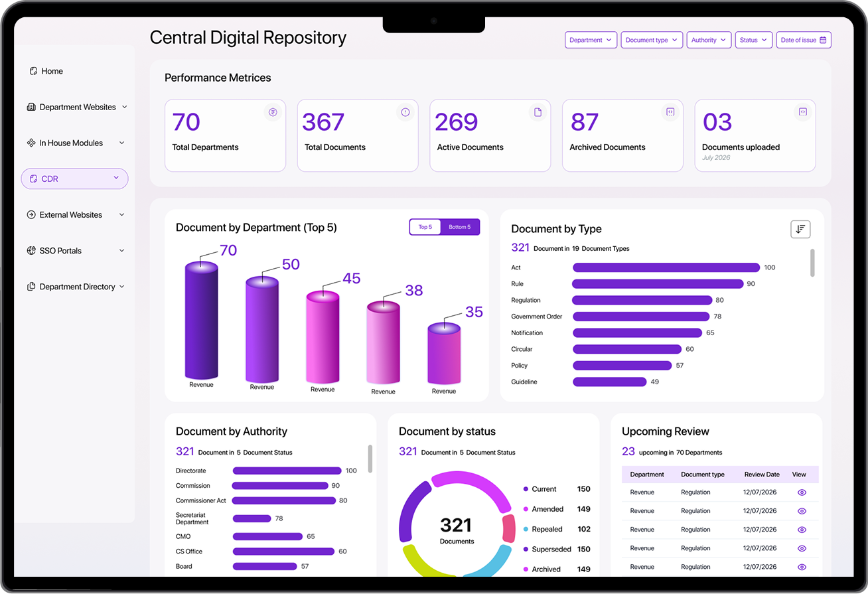The height and width of the screenshot is (594, 868).
Task: Click the Review Date column header
Action: pyautogui.click(x=762, y=475)
